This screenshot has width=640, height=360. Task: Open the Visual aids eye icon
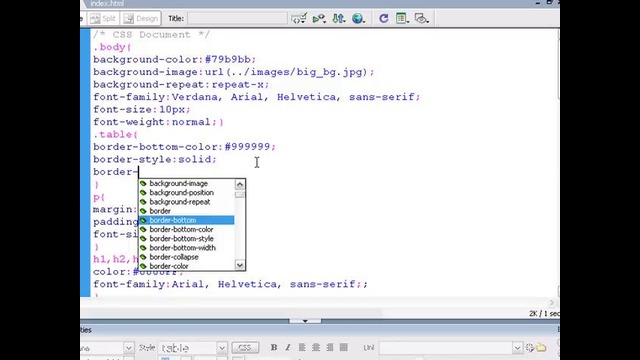click(x=422, y=19)
